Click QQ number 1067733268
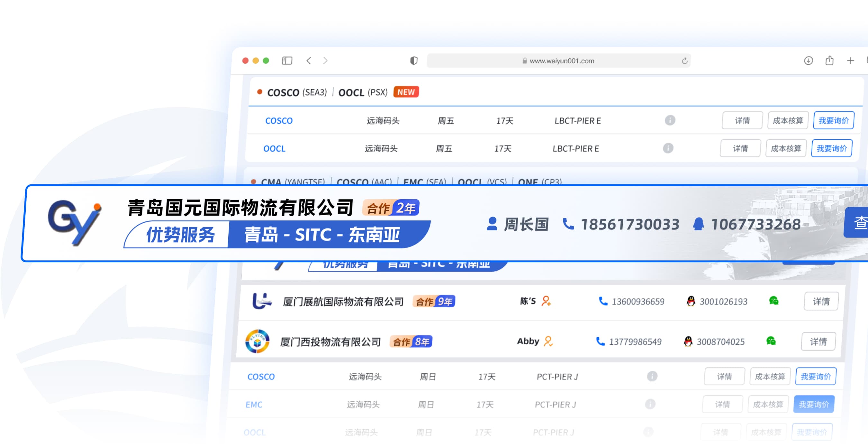868x448 pixels. tap(755, 224)
